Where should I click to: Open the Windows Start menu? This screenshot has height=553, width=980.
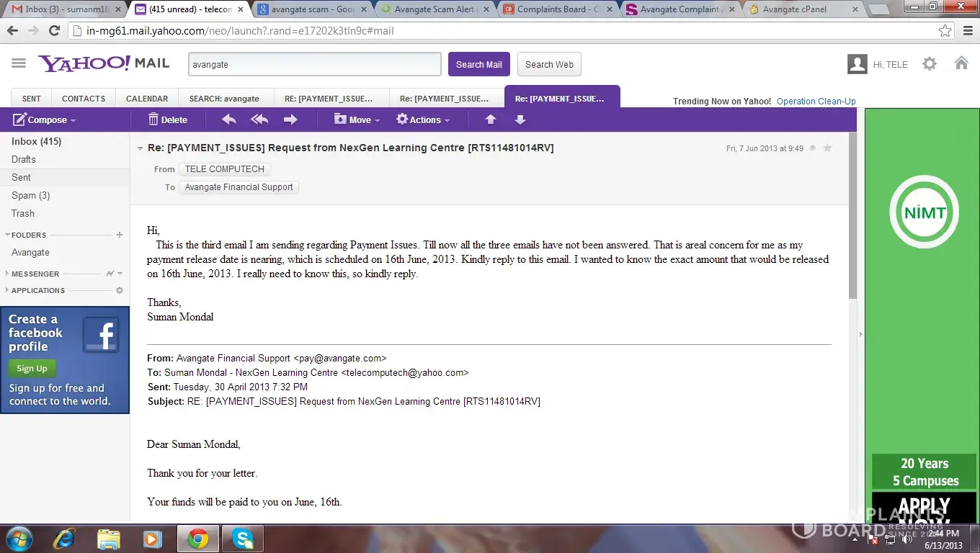[x=18, y=539]
